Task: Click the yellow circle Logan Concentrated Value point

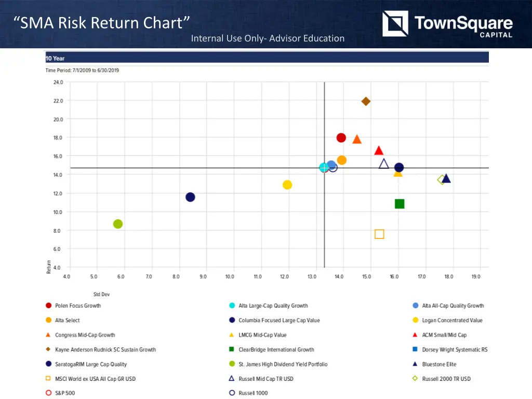Action: [287, 185]
